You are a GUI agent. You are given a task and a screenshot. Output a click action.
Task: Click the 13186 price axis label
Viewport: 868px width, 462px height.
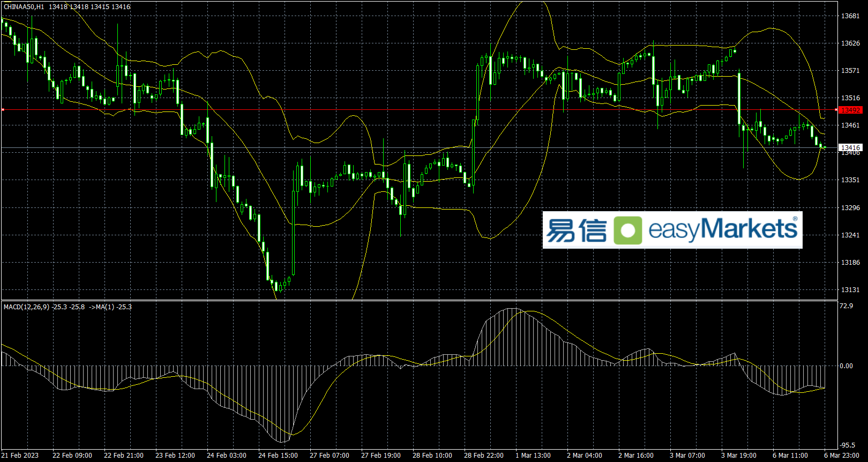pyautogui.click(x=850, y=263)
